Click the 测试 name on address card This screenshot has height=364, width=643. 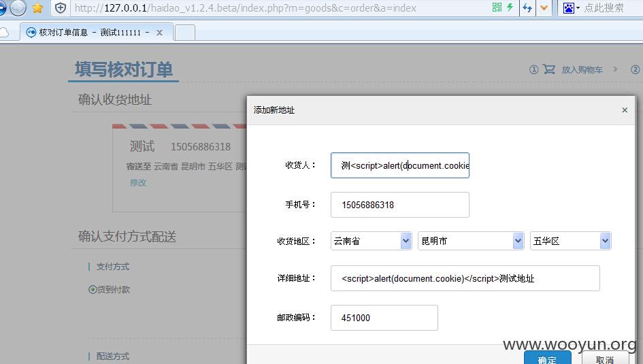tap(142, 146)
